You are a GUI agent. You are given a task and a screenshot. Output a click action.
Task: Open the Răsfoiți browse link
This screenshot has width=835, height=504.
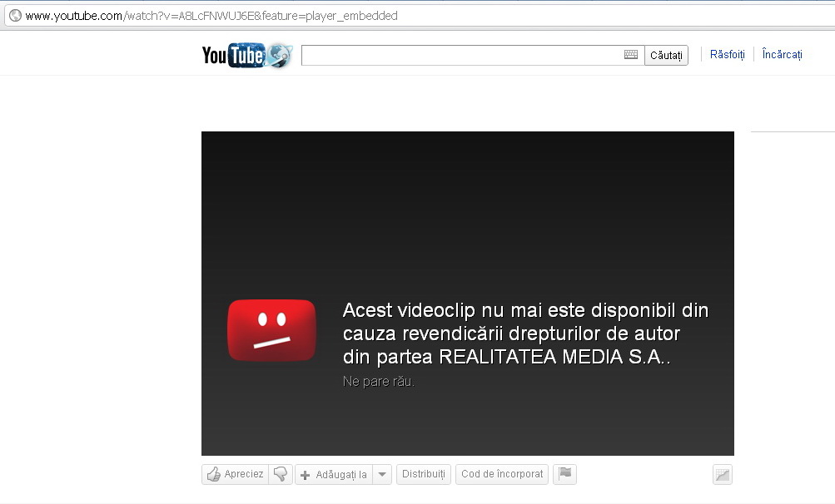pos(727,55)
